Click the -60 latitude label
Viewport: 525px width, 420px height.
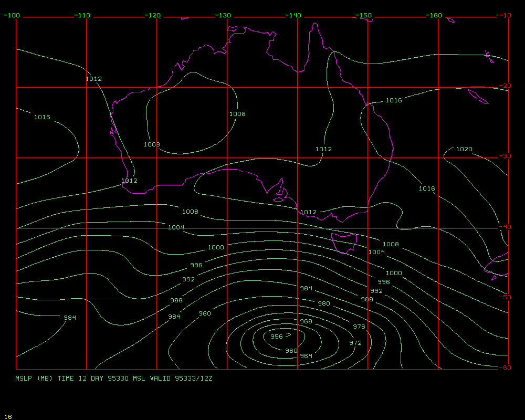coord(505,367)
